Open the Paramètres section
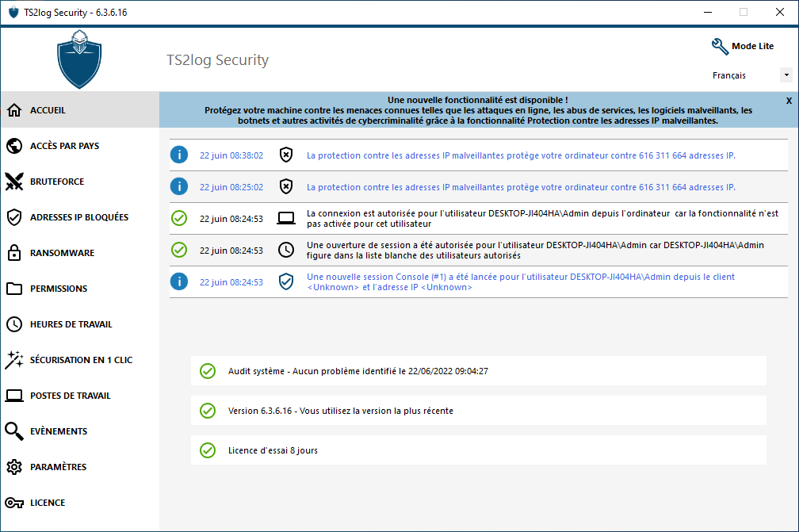 click(80, 467)
